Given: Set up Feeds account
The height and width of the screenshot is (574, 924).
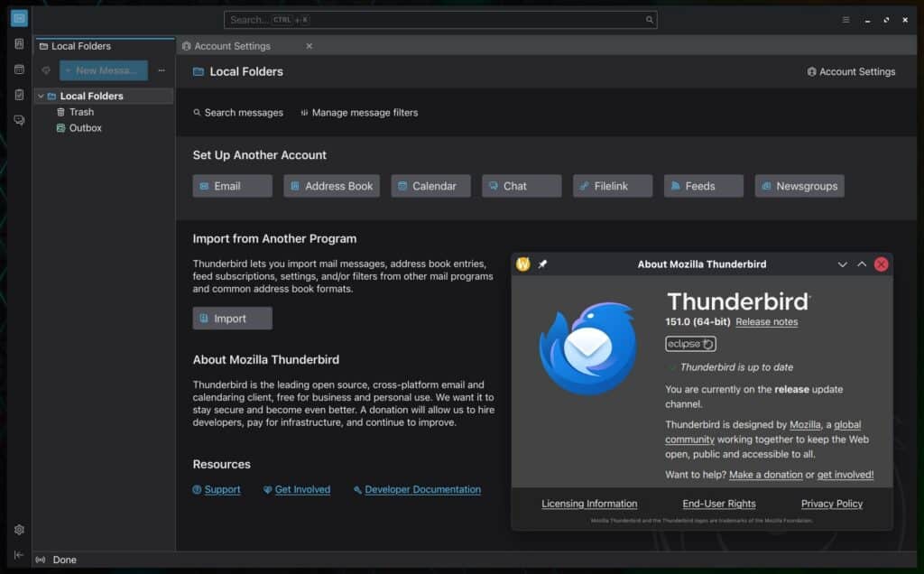Looking at the screenshot, I should 704,186.
